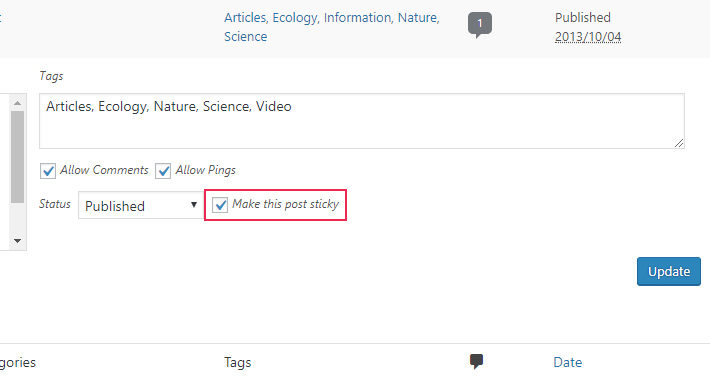Viewport: 710px width, 378px height.
Task: Click the scroll down arrow of category list
Action: (x=17, y=241)
